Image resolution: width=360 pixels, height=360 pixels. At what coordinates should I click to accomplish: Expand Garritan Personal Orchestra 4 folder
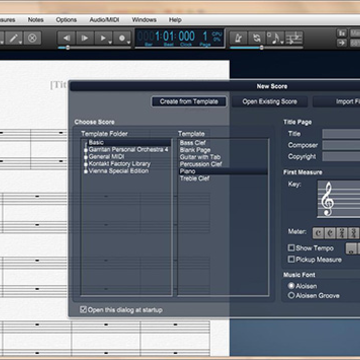coord(86,150)
